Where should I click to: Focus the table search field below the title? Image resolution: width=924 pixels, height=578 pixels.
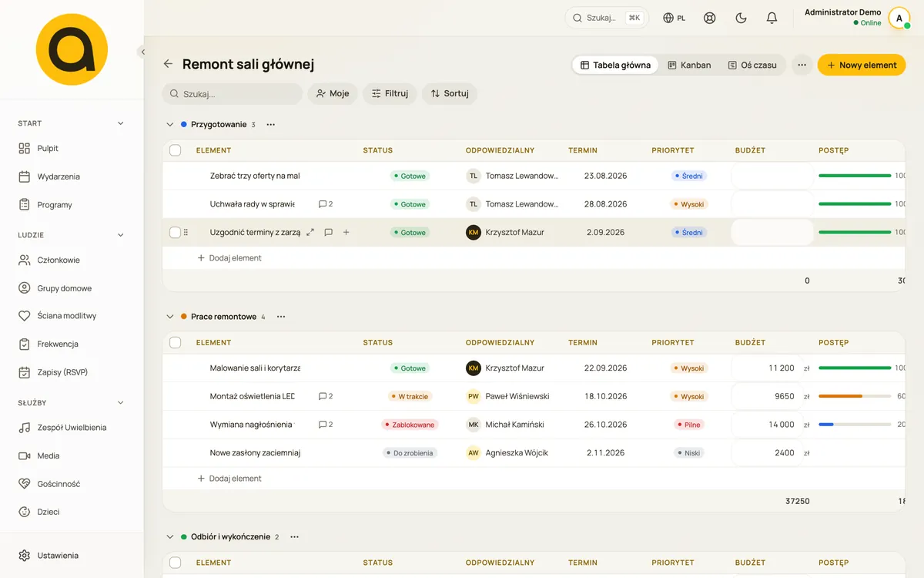point(232,93)
